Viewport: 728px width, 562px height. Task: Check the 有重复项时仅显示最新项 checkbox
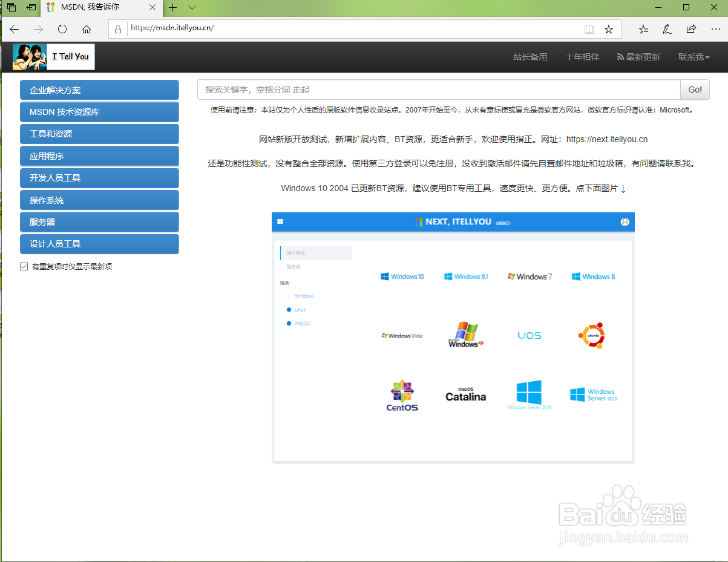[24, 266]
